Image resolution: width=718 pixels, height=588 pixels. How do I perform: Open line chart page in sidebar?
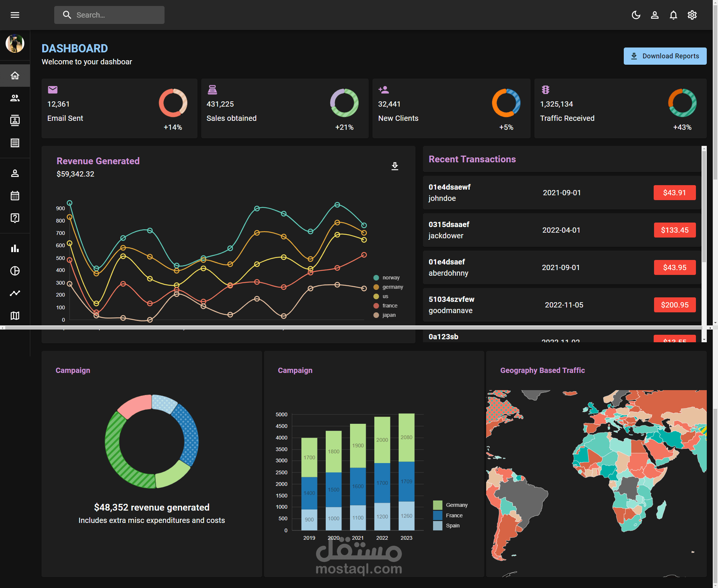[15, 293]
